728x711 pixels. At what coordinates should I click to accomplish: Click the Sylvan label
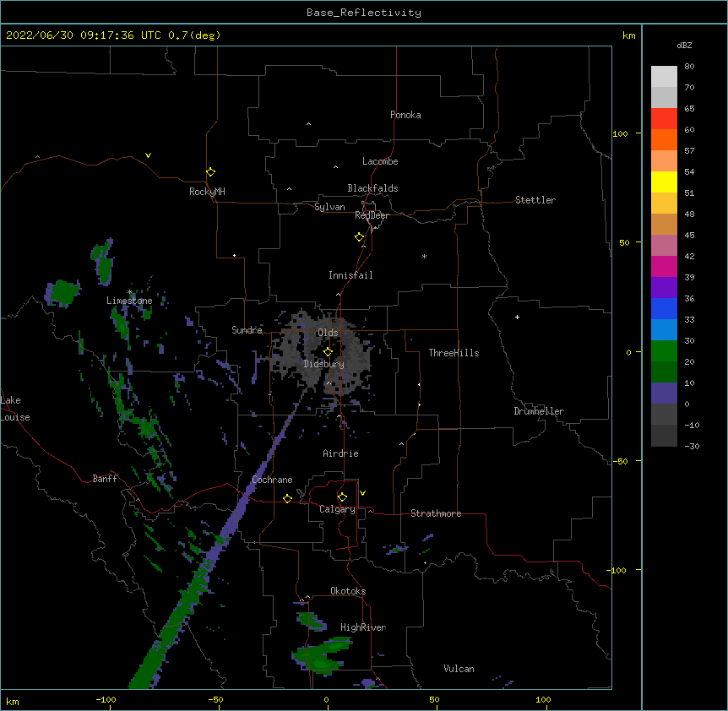coord(329,207)
